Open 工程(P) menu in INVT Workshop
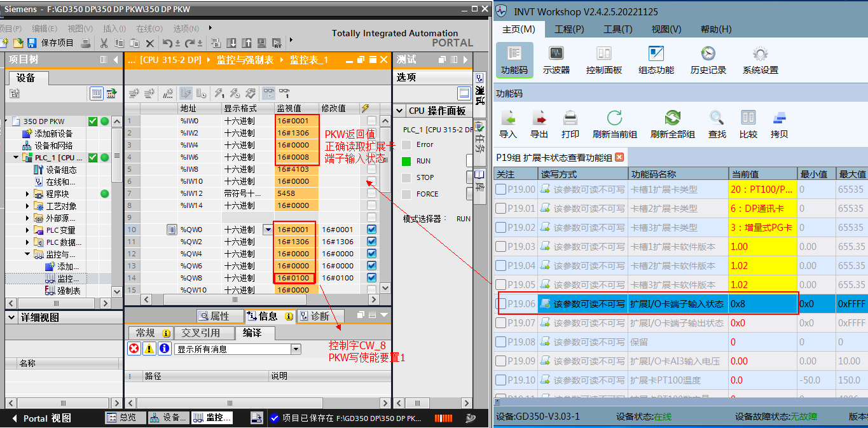Viewport: 868px width, 428px height. point(569,29)
